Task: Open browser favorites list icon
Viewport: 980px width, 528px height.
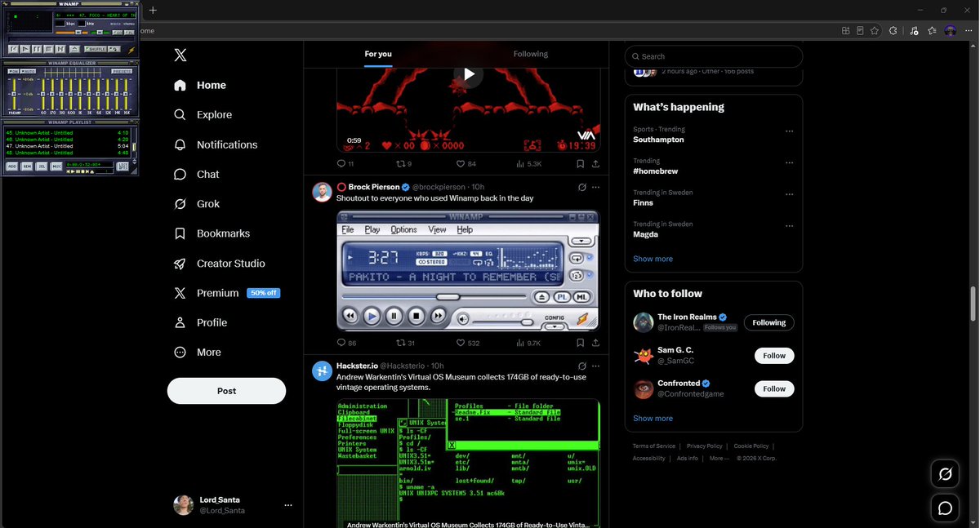Action: (933, 31)
